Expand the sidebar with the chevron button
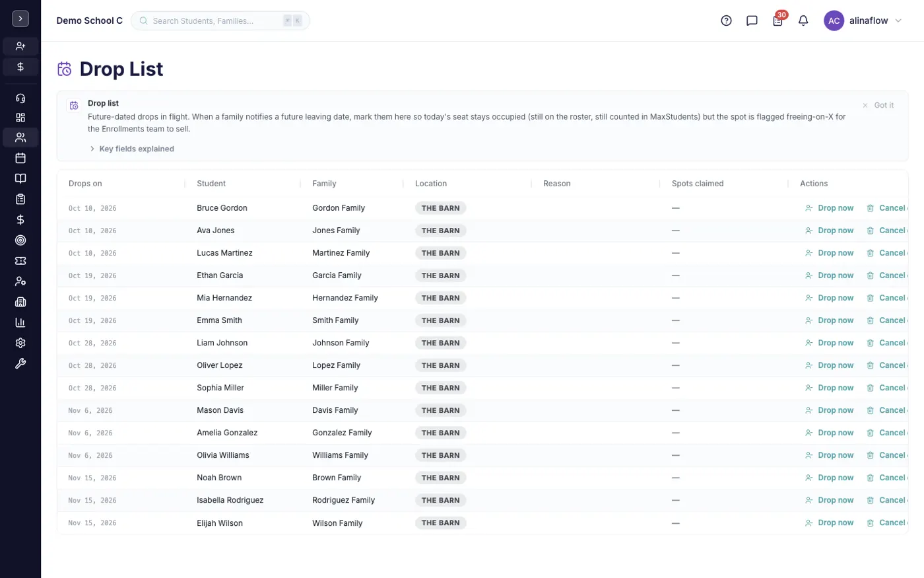Image resolution: width=924 pixels, height=578 pixels. [20, 19]
